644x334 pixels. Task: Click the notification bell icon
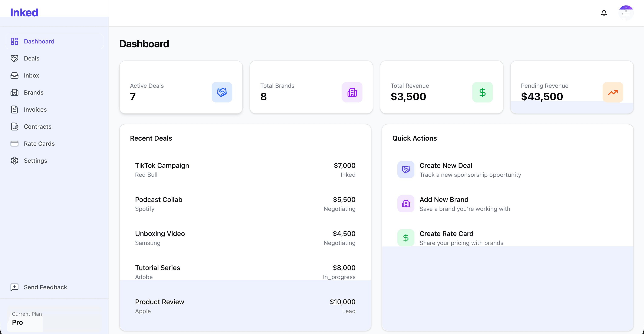click(x=604, y=13)
